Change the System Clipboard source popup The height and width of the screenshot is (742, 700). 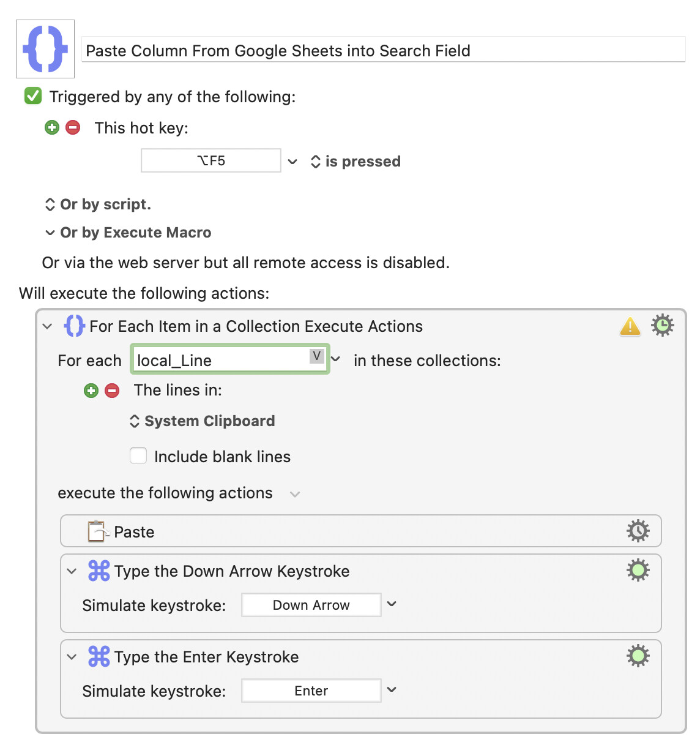point(202,421)
